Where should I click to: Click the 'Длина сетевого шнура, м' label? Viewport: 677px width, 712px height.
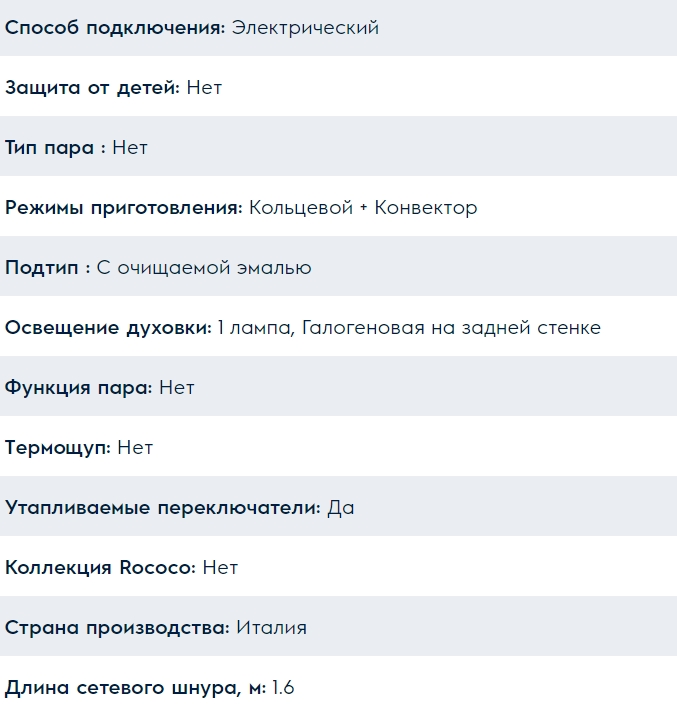point(135,688)
